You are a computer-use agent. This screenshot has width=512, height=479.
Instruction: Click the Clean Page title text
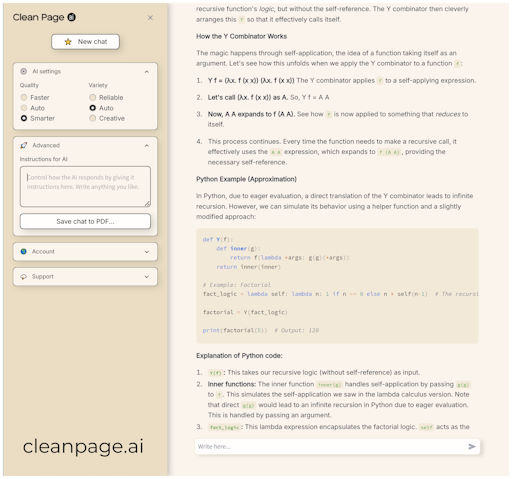click(x=38, y=17)
